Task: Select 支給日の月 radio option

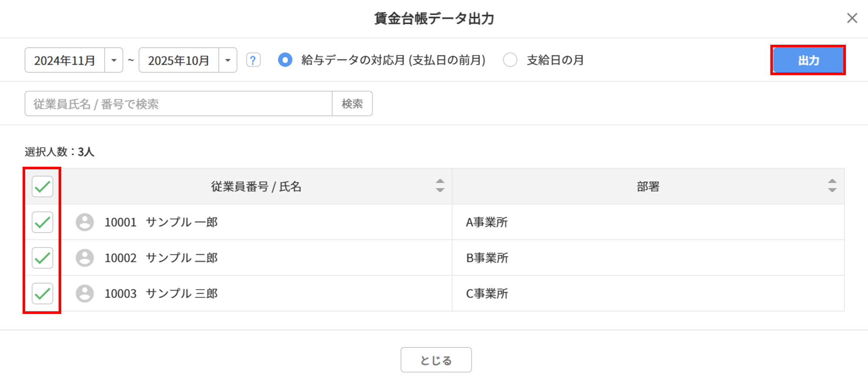Action: tap(510, 60)
